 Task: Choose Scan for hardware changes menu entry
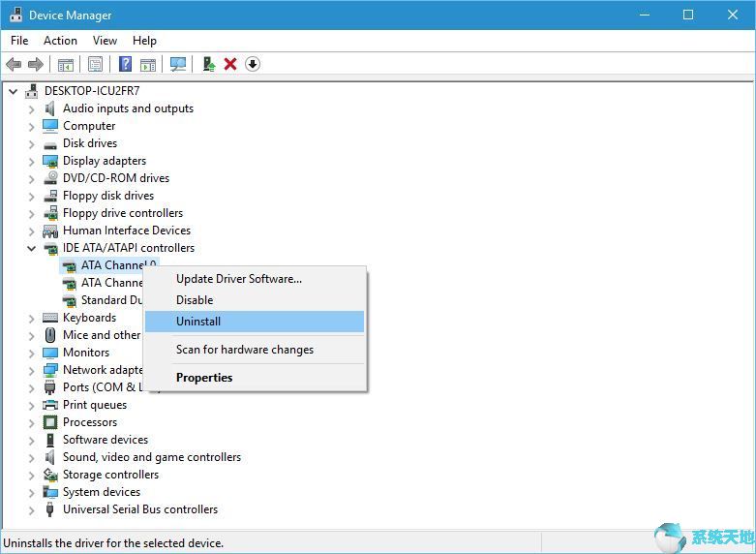point(254,350)
